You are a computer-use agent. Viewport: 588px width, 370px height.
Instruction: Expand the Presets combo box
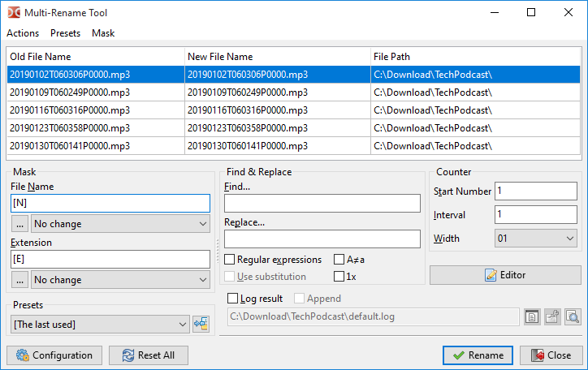click(101, 325)
